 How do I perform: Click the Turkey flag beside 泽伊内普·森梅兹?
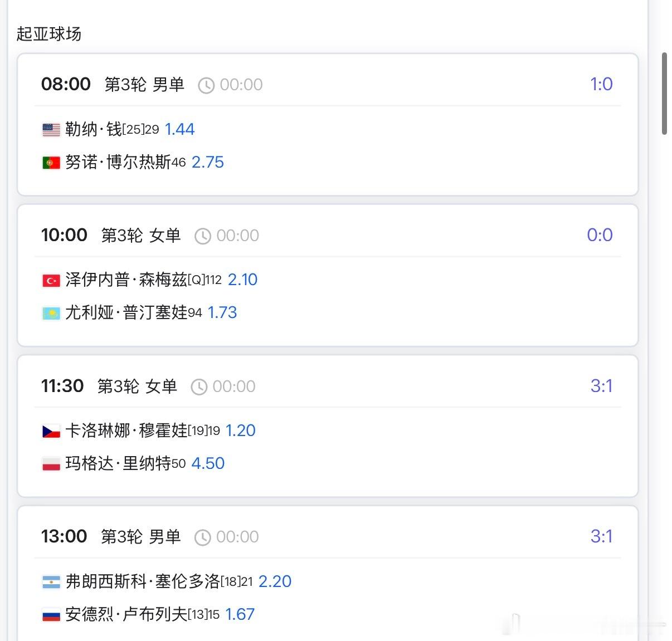point(51,280)
